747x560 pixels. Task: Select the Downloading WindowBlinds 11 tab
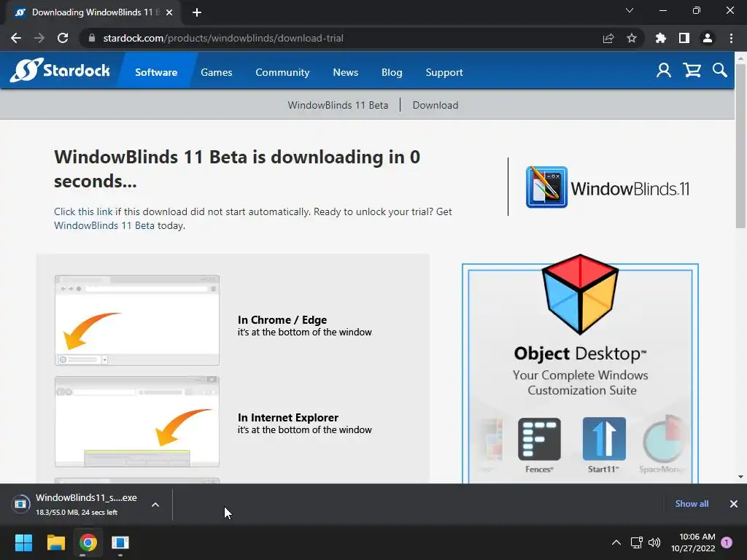coord(92,12)
